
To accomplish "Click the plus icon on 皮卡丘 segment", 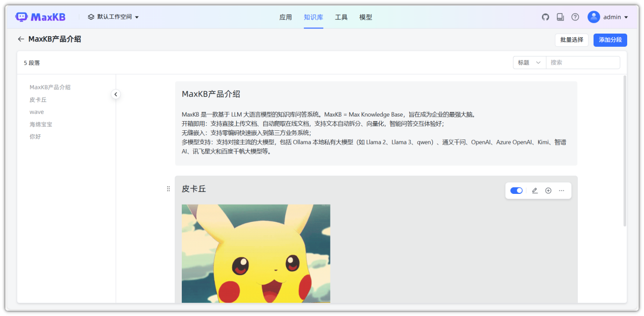I will point(548,190).
